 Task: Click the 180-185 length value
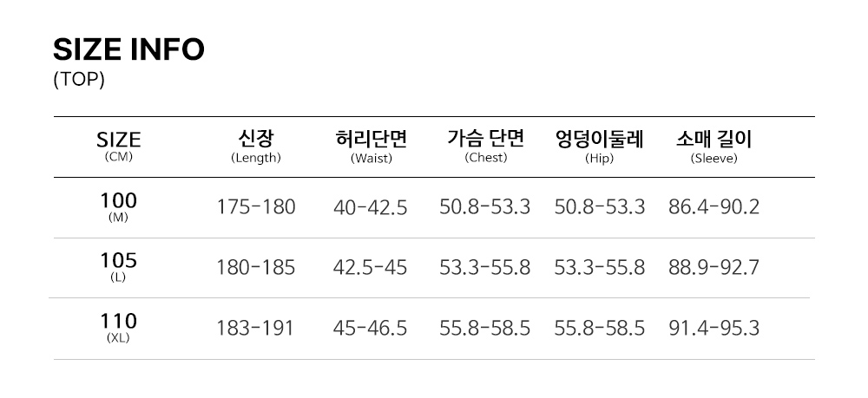click(x=255, y=268)
